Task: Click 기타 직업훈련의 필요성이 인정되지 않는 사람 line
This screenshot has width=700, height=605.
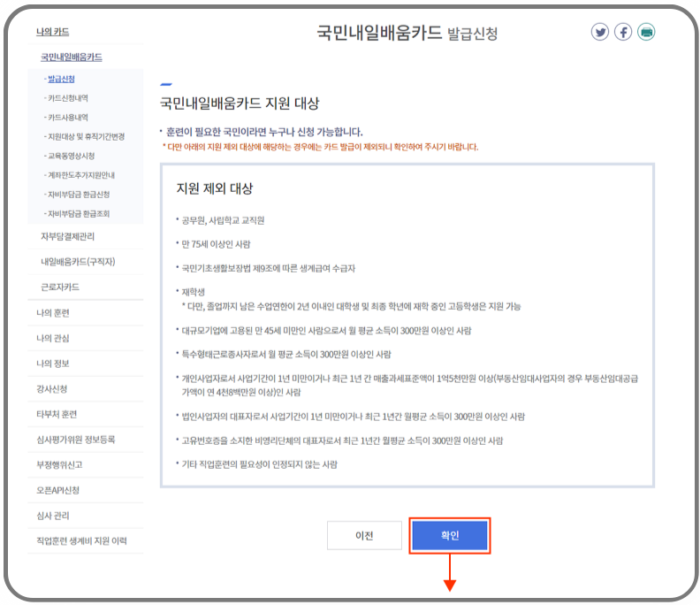Action: coord(259,464)
